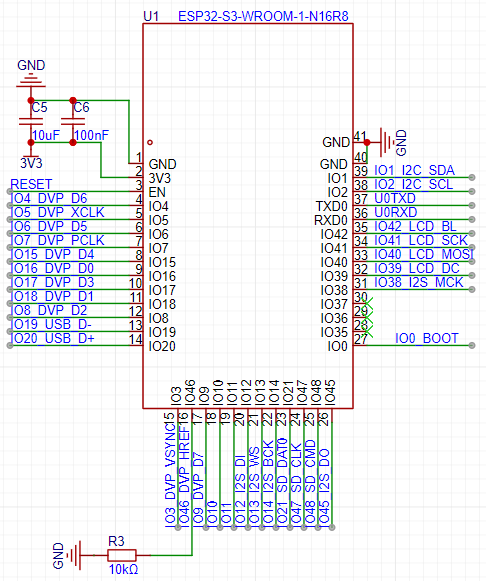The width and height of the screenshot is (486, 581).
Task: Click the IO19_USB_D- net label
Action: 51,324
